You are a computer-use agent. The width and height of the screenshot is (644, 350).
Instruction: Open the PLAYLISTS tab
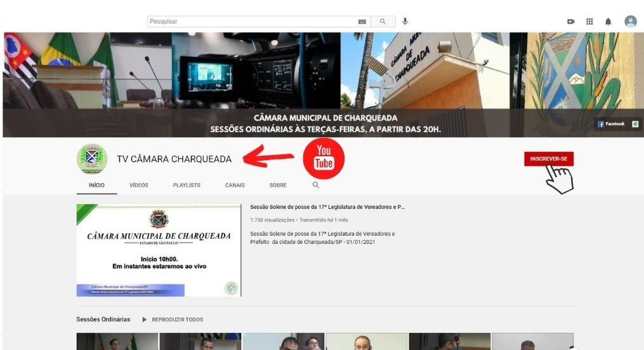point(187,185)
